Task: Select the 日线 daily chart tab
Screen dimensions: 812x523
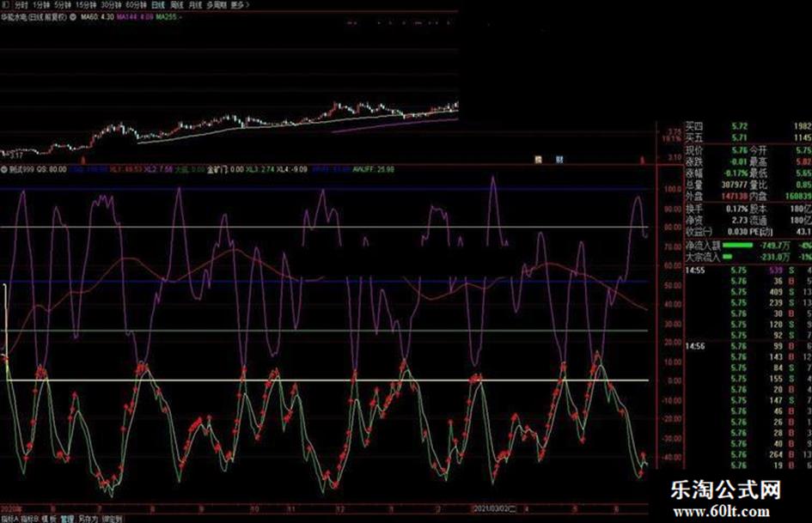Action: click(x=158, y=4)
